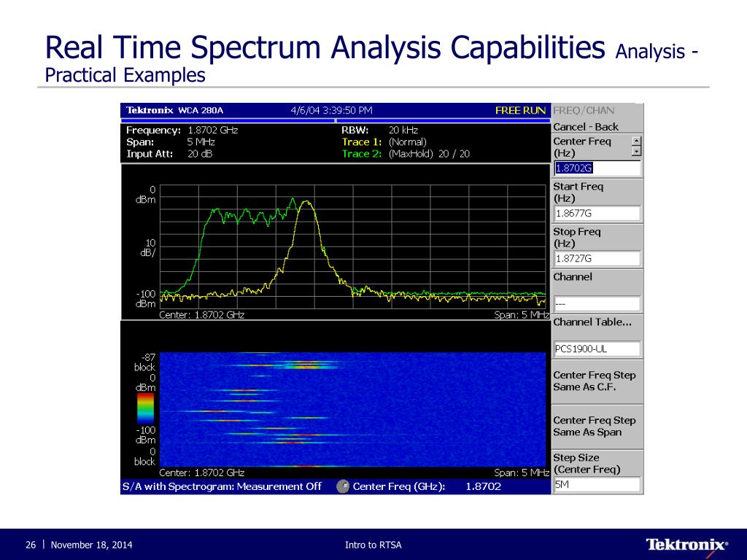This screenshot has width=747, height=560.
Task: Click the Channel menu label
Action: (x=572, y=276)
